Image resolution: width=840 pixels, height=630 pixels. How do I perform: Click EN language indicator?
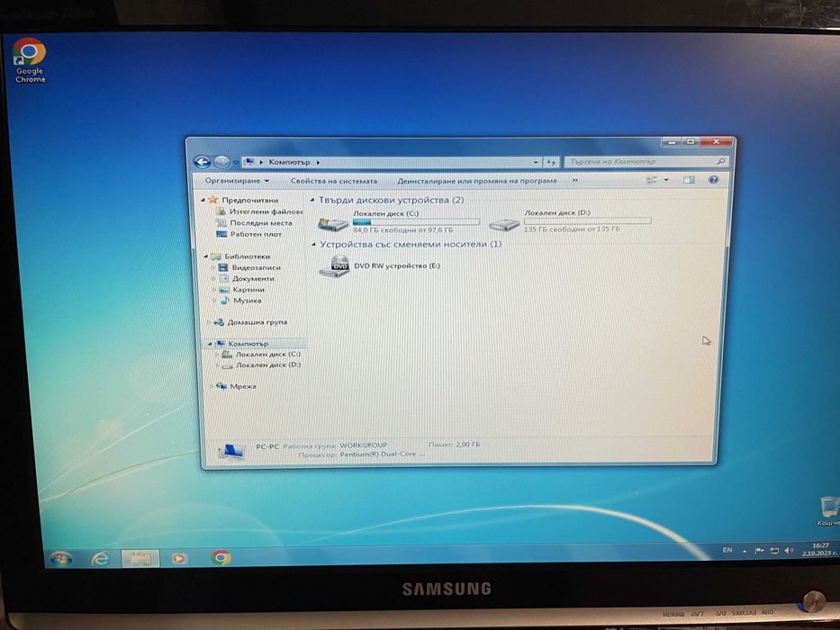point(727,550)
